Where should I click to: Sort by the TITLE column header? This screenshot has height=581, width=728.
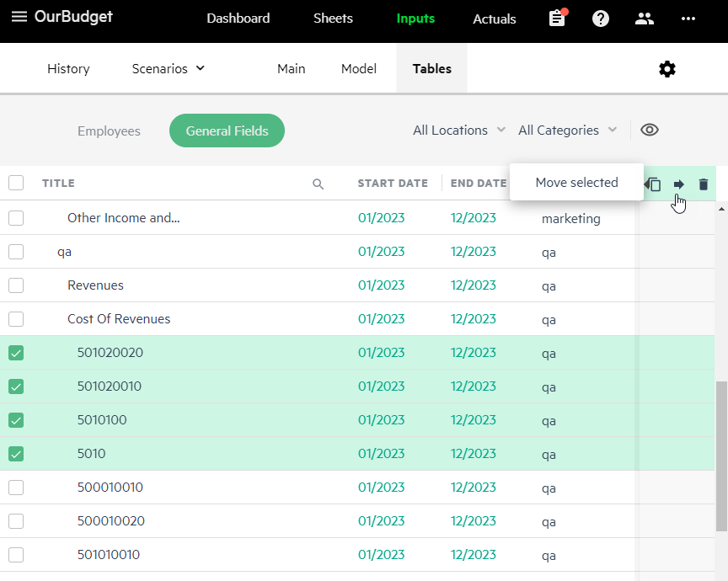[58, 184]
